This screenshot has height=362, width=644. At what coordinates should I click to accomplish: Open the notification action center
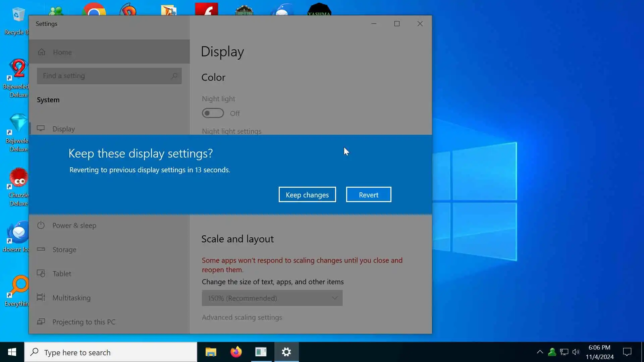(x=627, y=352)
